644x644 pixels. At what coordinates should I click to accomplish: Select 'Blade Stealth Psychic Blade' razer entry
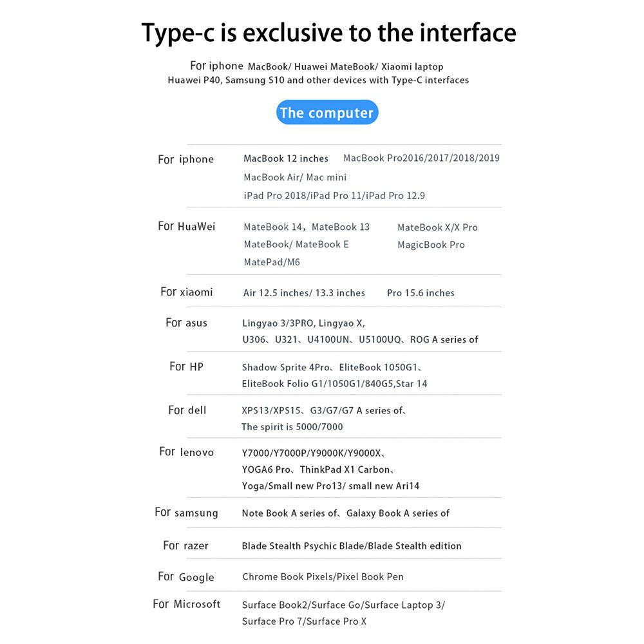point(303,546)
